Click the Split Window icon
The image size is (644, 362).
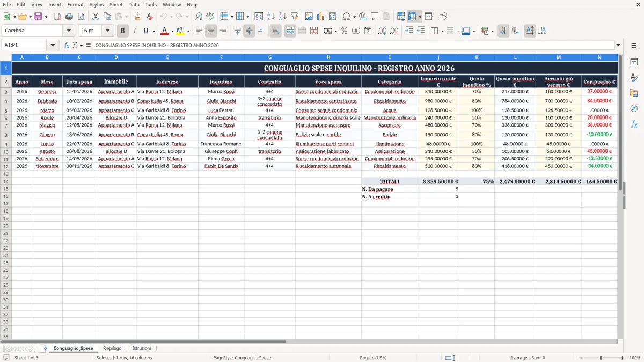coord(428,17)
